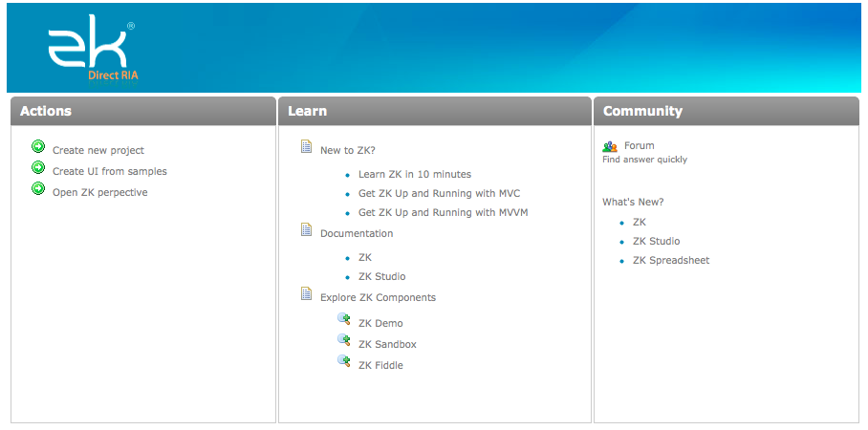
Task: Open Create UI from samples link
Action: point(110,172)
